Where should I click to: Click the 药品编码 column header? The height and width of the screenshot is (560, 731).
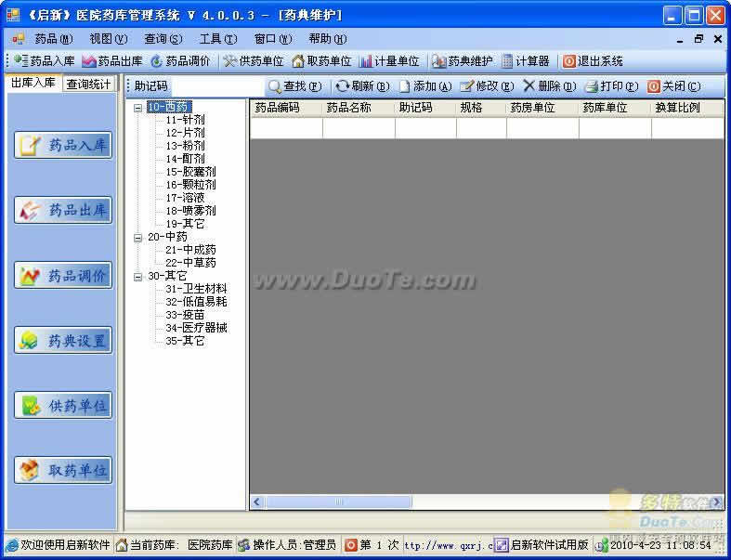pyautogui.click(x=286, y=108)
